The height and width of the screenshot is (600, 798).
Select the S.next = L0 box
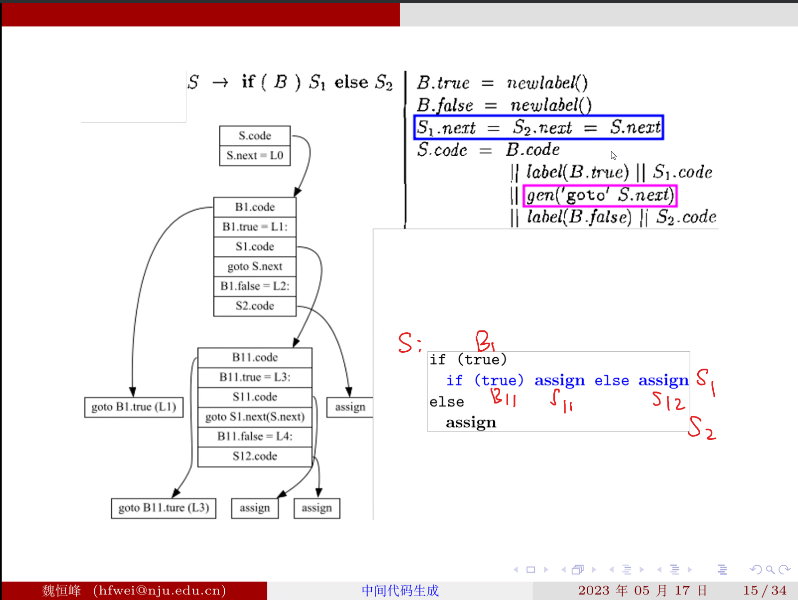click(255, 156)
